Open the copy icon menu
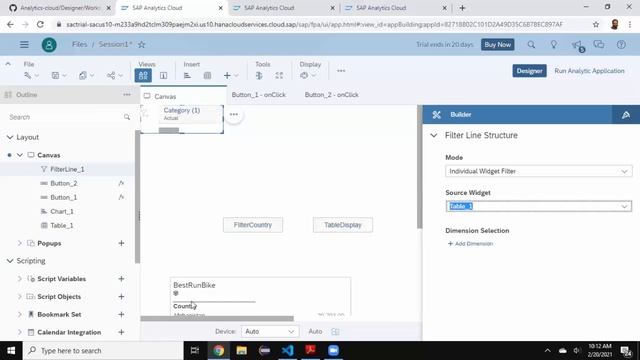The height and width of the screenshot is (360, 640). pyautogui.click(x=86, y=76)
